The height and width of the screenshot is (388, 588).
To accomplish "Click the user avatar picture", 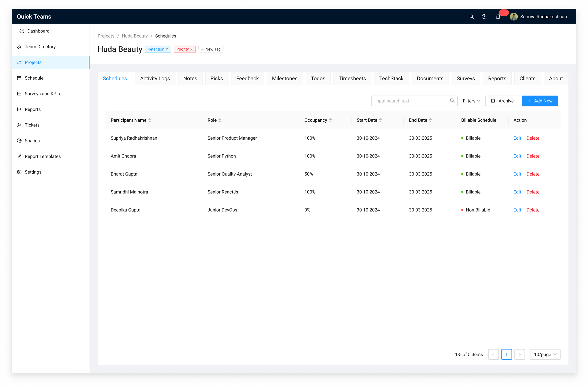I will [514, 17].
